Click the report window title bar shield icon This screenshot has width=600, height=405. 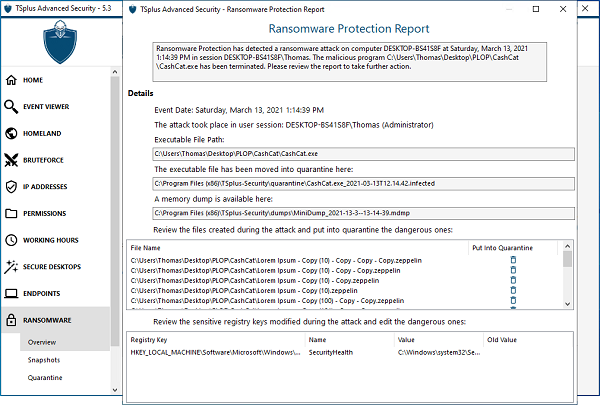[132, 9]
